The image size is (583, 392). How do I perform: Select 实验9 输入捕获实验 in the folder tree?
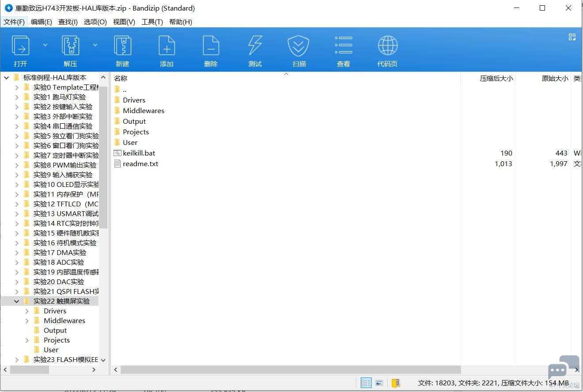(63, 175)
